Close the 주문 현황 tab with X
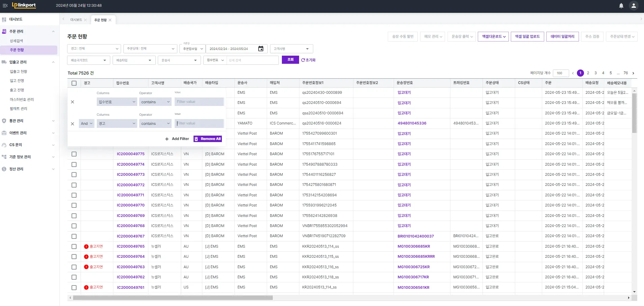Image resolution: width=644 pixels, height=306 pixels. (110, 20)
